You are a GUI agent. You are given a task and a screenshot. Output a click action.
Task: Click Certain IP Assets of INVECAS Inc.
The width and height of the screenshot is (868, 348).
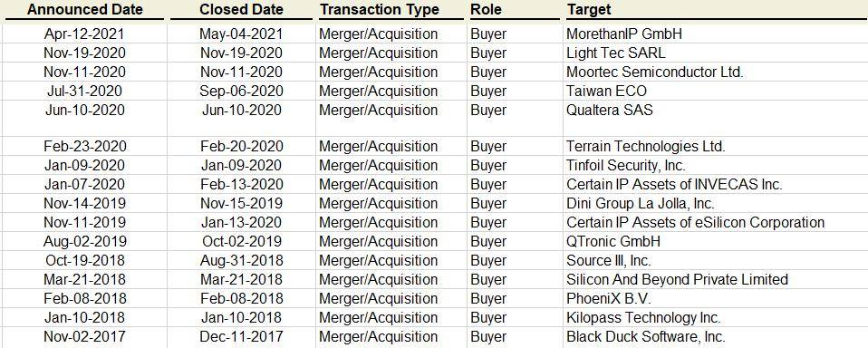click(674, 184)
